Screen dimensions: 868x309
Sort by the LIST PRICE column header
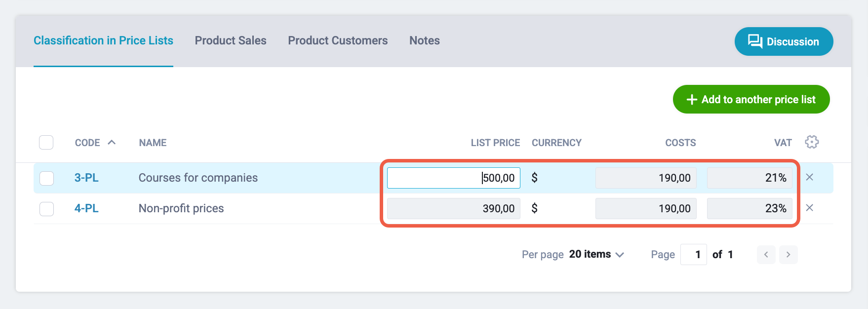click(495, 143)
